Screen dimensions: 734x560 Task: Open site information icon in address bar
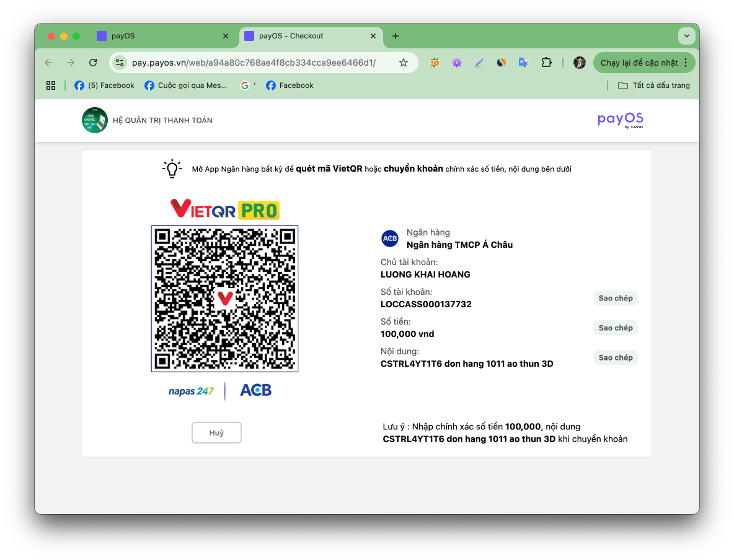click(120, 63)
